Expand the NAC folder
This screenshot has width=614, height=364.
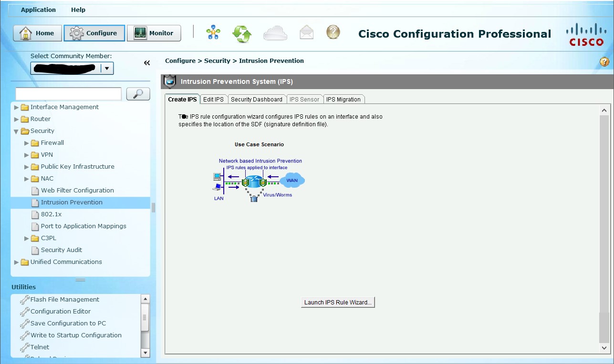27,179
